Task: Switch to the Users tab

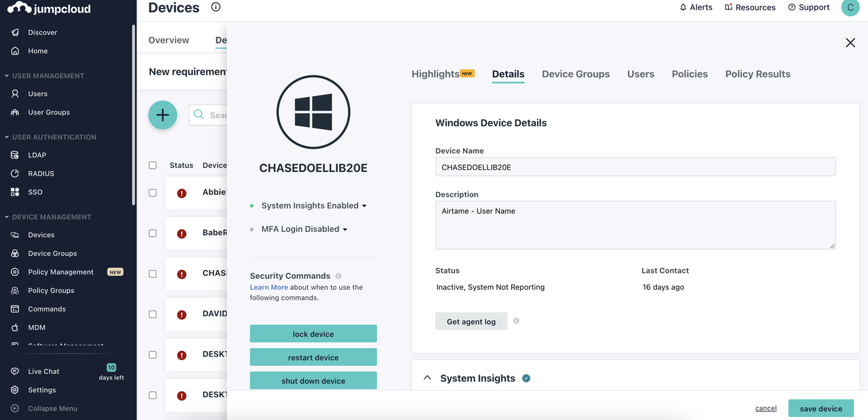Action: 641,74
